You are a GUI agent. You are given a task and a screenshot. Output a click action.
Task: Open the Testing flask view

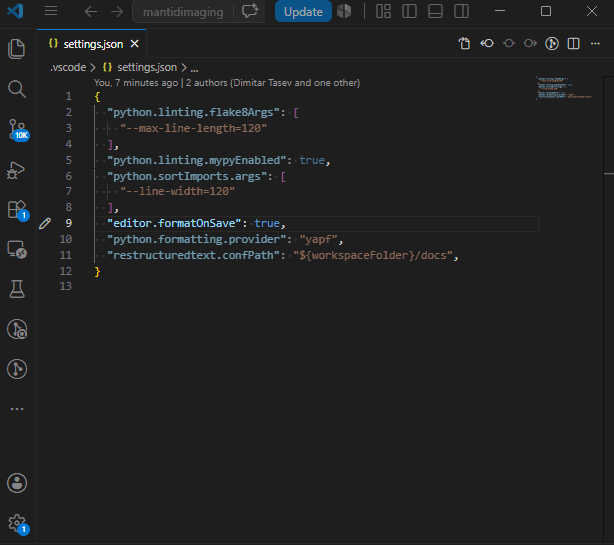pyautogui.click(x=17, y=289)
